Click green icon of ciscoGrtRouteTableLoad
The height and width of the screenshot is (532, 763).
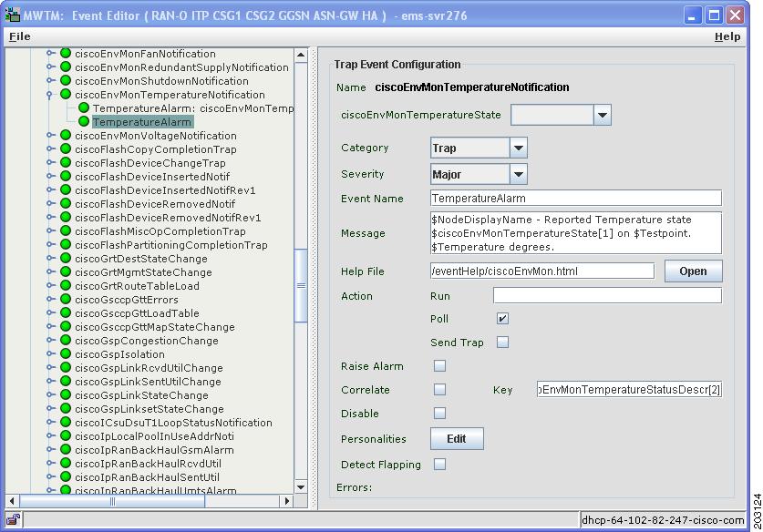click(66, 285)
